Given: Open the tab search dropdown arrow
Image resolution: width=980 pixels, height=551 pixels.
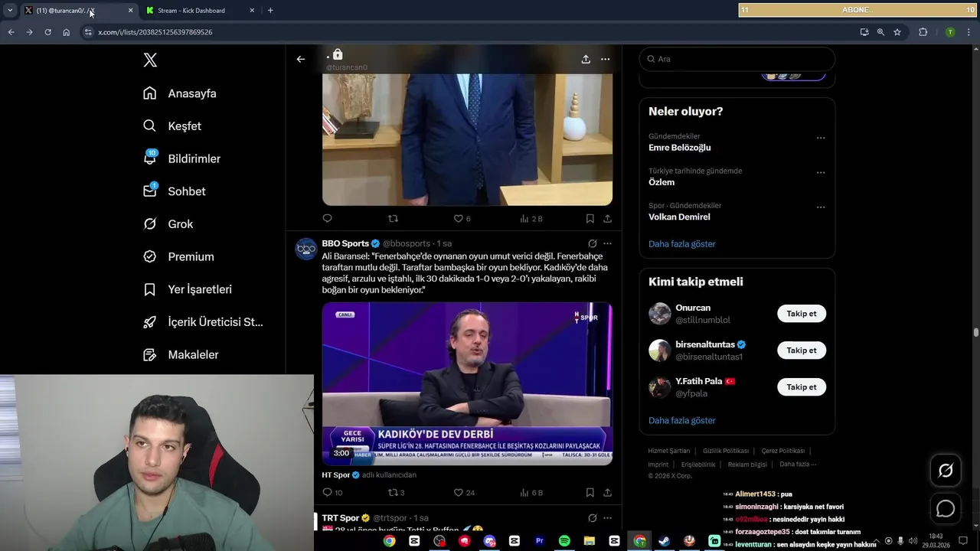Looking at the screenshot, I should [10, 10].
